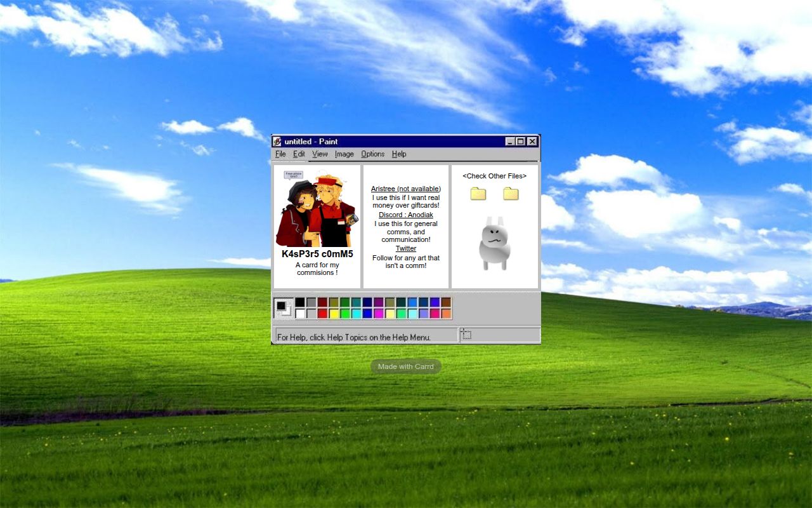This screenshot has width=812, height=508.
Task: Open the Edit menu
Action: click(x=299, y=154)
